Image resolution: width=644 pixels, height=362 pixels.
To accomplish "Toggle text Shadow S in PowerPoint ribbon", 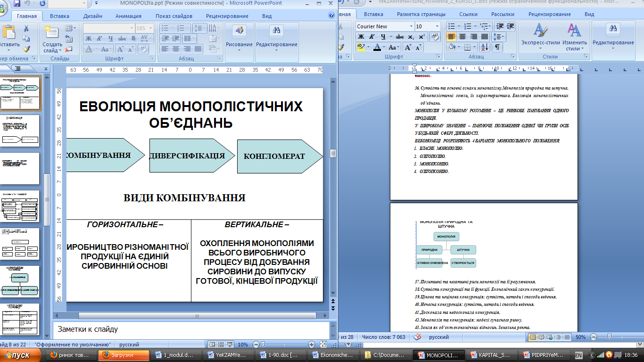I will pos(132,39).
